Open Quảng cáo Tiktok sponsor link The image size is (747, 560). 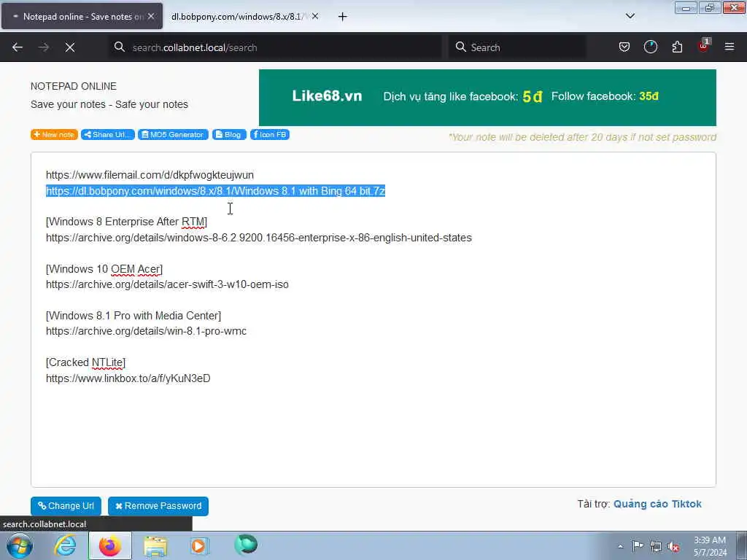[x=657, y=504]
